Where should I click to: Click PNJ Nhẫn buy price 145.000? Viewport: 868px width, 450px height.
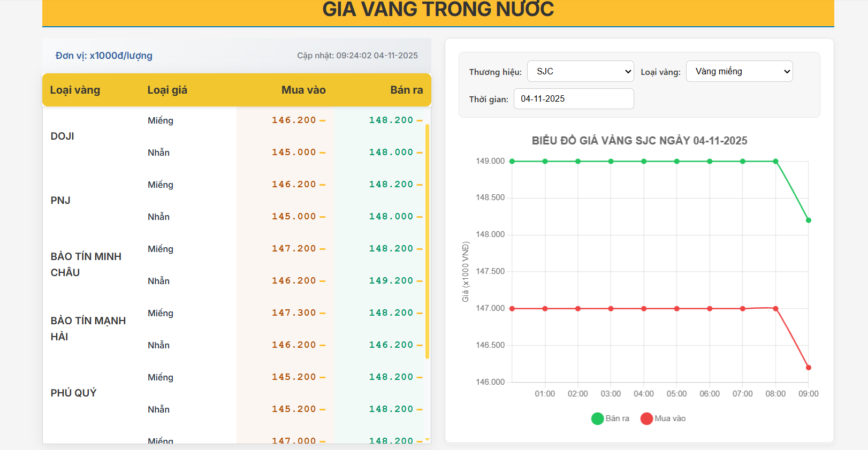point(294,216)
